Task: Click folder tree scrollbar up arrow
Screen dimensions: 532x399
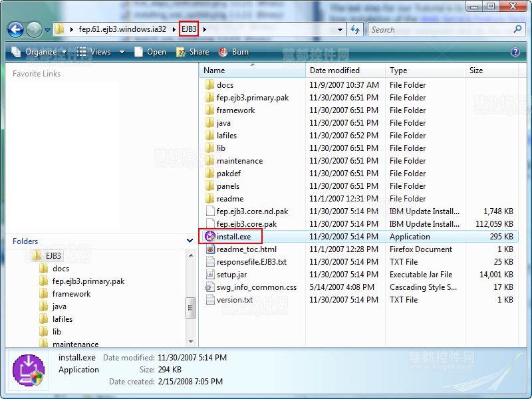Action: point(191,255)
